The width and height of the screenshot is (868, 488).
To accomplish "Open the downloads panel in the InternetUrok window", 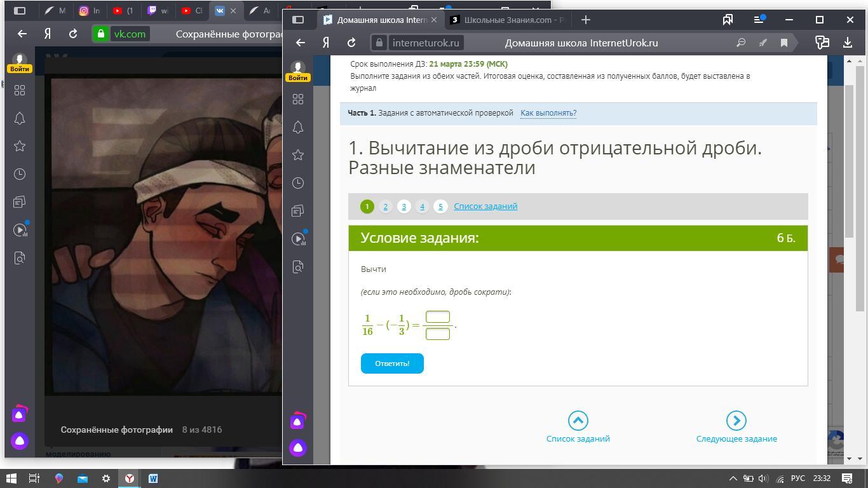I will pos(848,43).
